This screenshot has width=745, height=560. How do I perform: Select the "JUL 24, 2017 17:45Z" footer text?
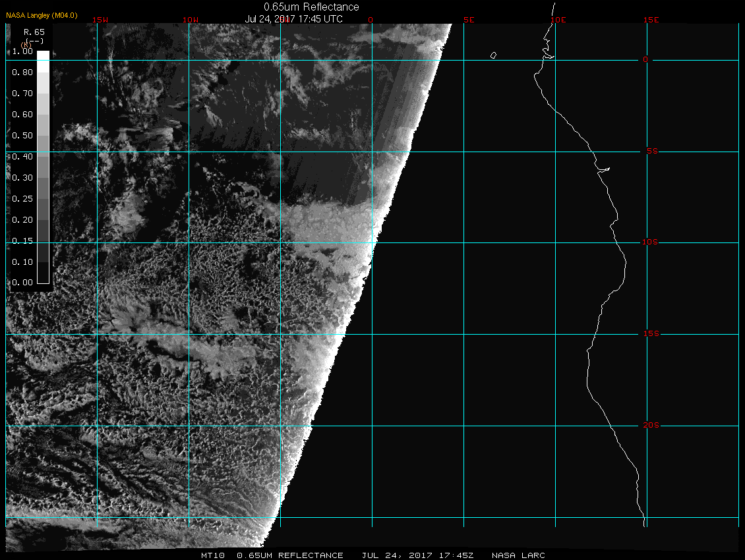(x=417, y=555)
